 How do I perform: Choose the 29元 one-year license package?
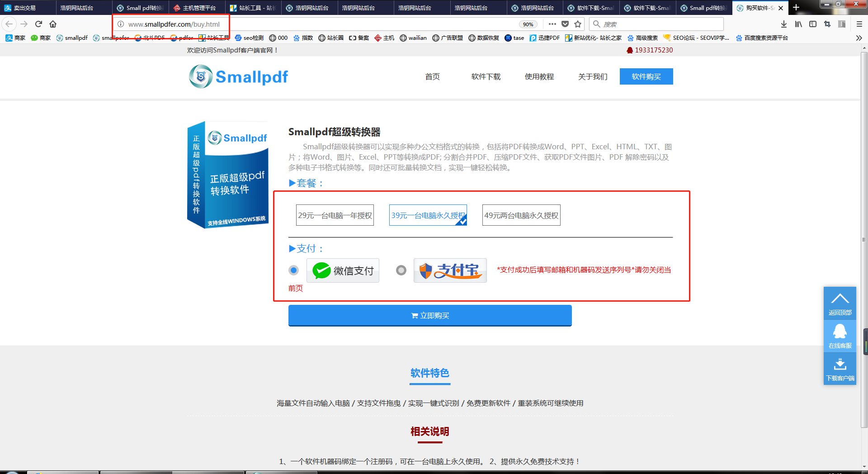point(335,215)
